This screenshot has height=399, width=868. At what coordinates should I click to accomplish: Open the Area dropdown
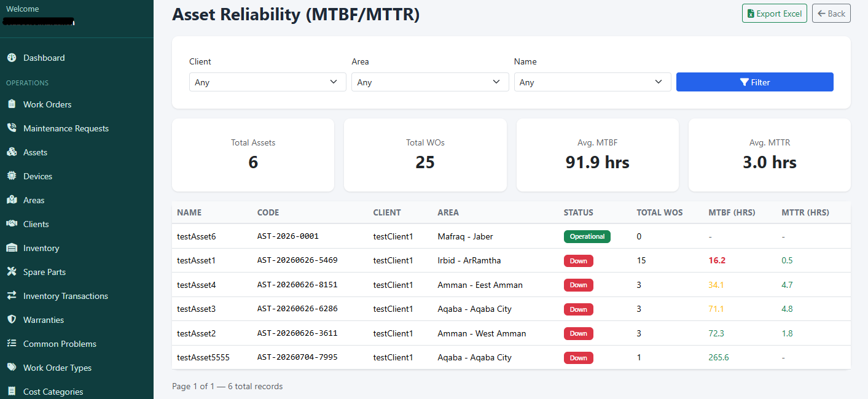(430, 82)
